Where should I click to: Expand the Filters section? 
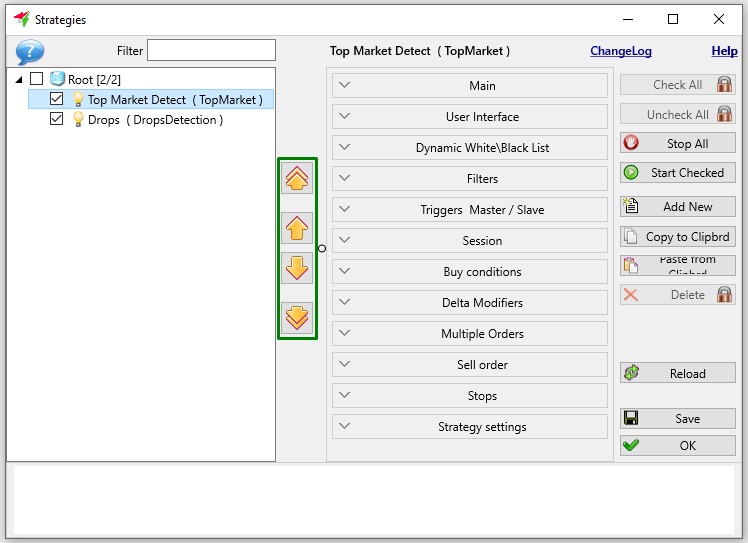coord(469,178)
